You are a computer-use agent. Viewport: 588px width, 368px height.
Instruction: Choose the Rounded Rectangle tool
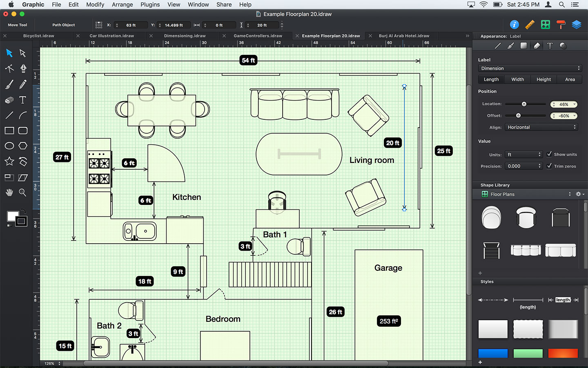point(23,130)
